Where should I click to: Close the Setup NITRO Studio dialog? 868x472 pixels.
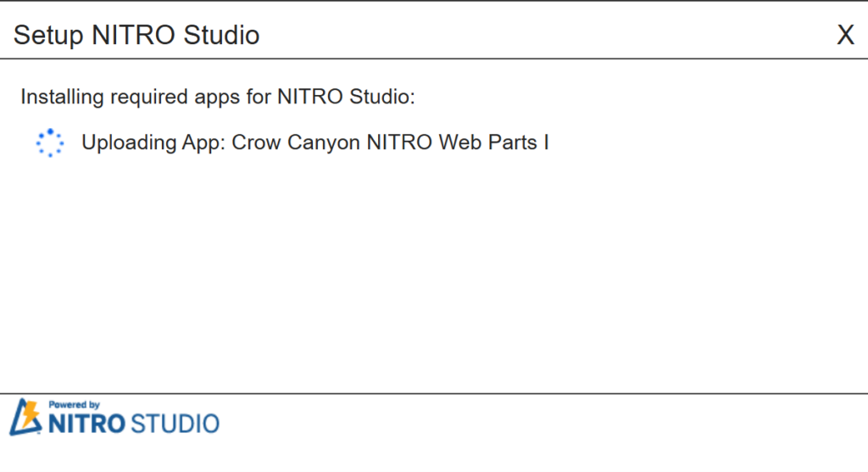pyautogui.click(x=845, y=36)
